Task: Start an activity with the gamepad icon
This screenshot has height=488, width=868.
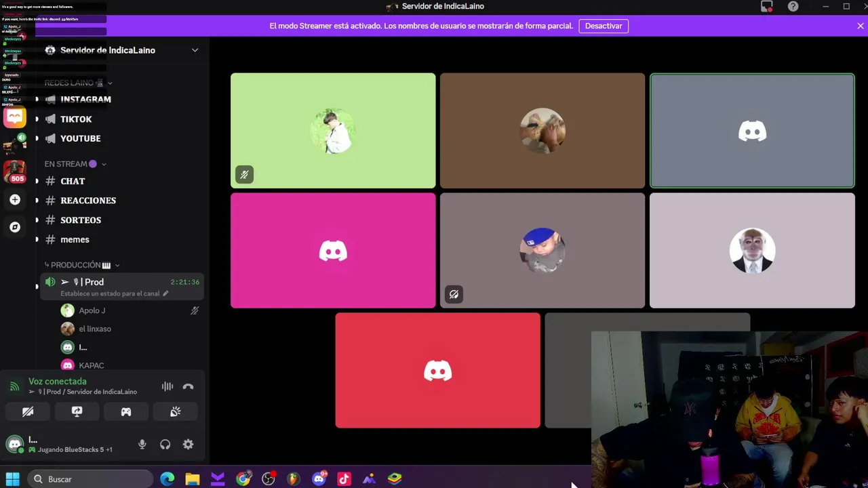Action: [126, 411]
